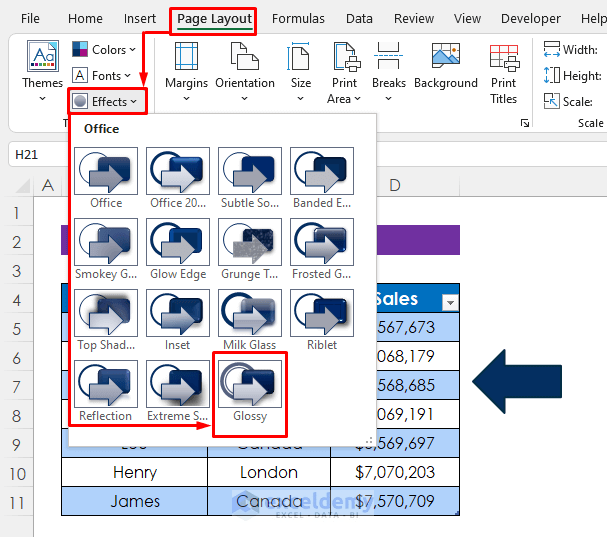The width and height of the screenshot is (607, 537).
Task: Click the Scale icon
Action: tap(551, 101)
